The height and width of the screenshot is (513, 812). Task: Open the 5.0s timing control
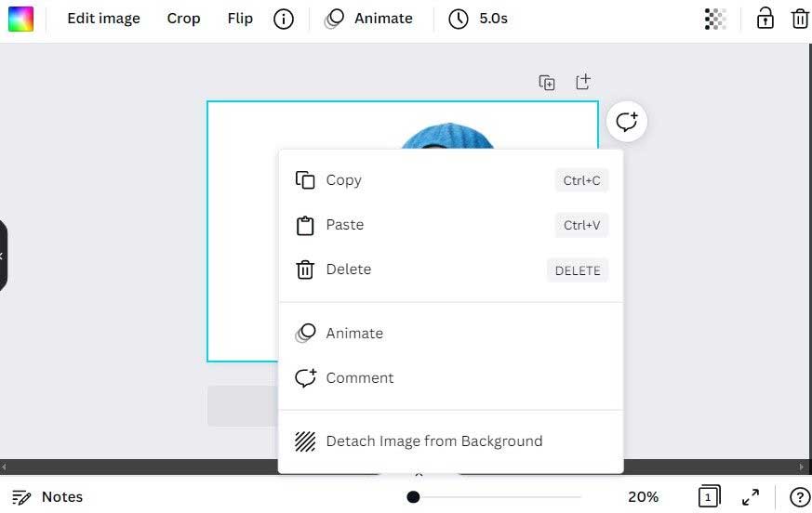(479, 19)
